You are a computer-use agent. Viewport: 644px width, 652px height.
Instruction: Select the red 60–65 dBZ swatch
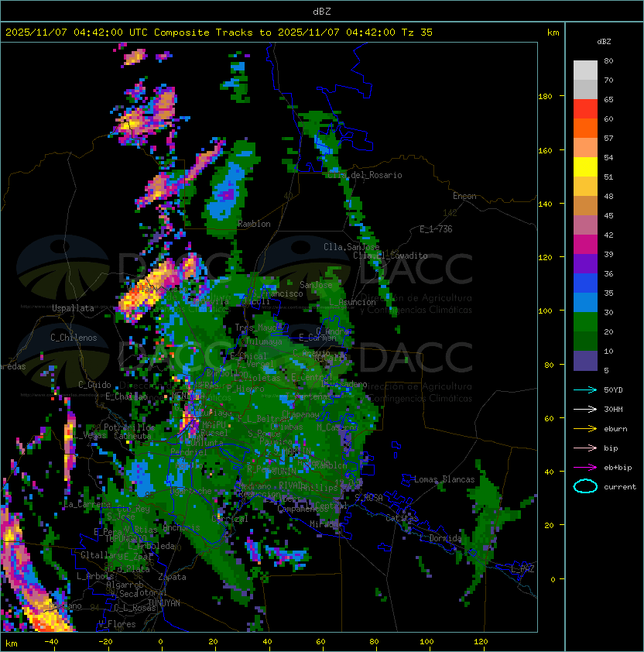coord(585,109)
